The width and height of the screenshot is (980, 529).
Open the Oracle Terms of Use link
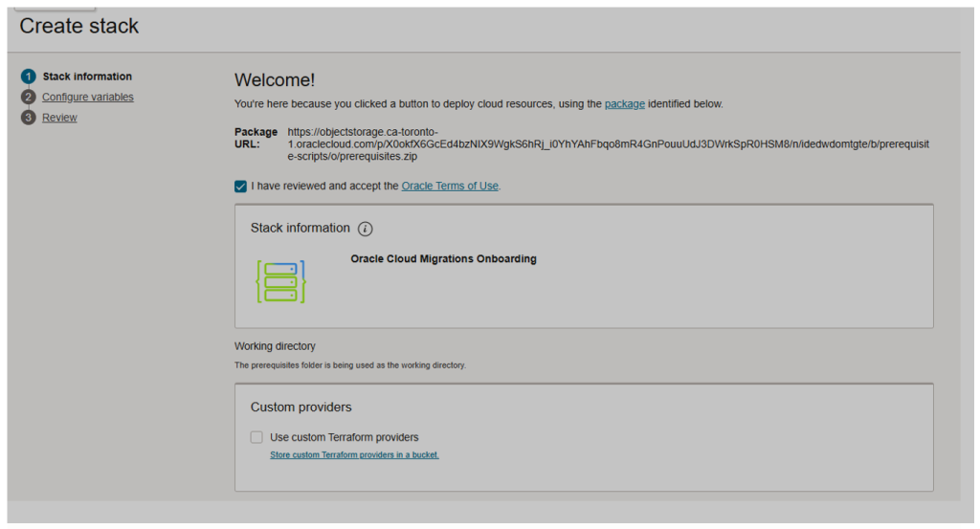450,186
